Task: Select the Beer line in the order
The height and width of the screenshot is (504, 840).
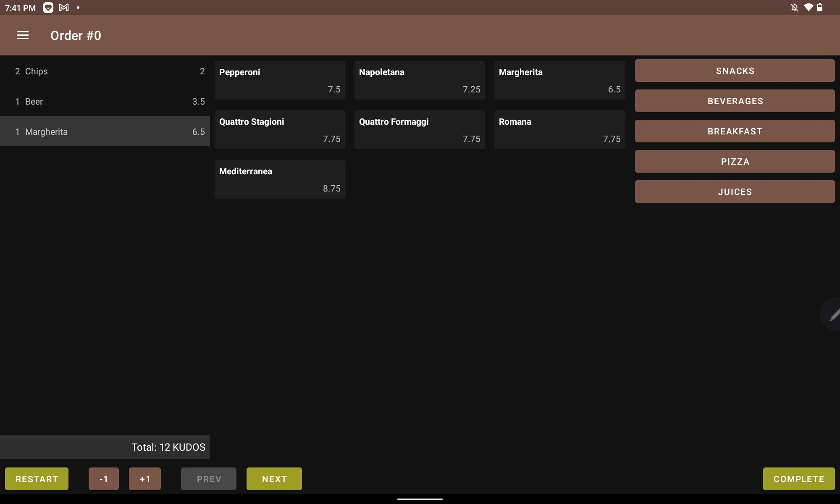Action: coord(105,101)
